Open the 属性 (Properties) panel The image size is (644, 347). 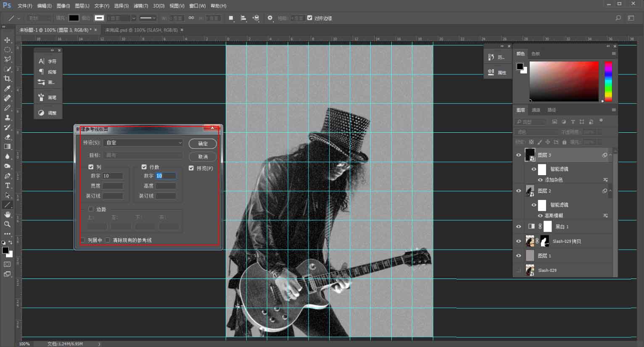click(497, 72)
